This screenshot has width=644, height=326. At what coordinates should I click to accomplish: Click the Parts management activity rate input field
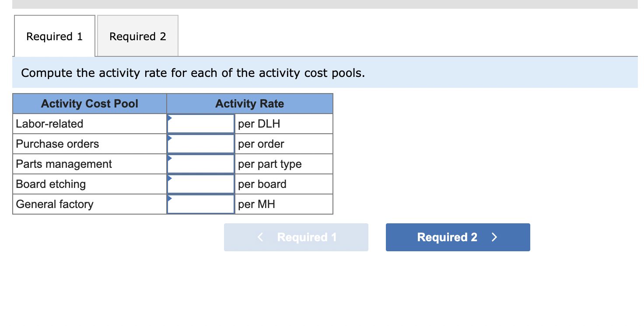pyautogui.click(x=200, y=164)
